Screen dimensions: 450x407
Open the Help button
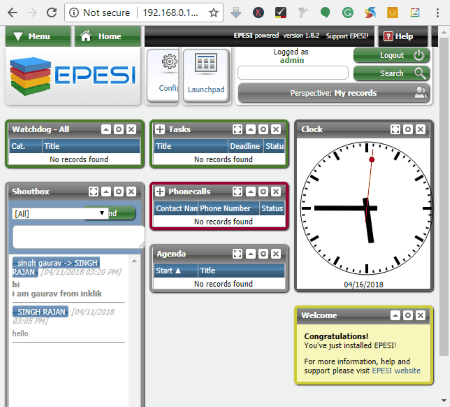click(403, 36)
